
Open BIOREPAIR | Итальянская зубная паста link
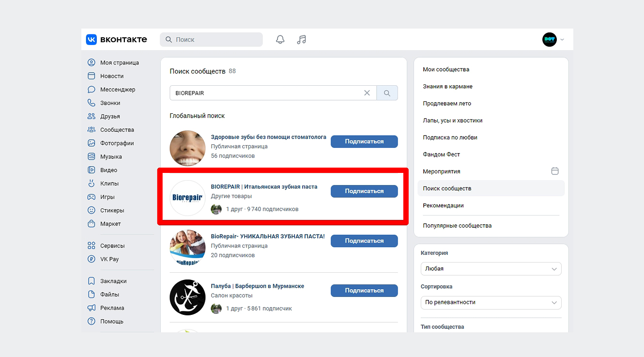pos(264,186)
